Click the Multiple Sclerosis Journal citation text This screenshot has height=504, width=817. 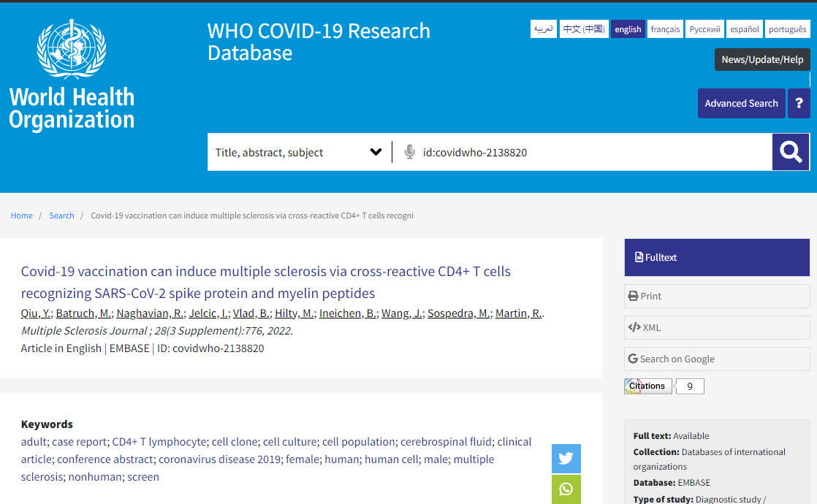[x=157, y=331]
